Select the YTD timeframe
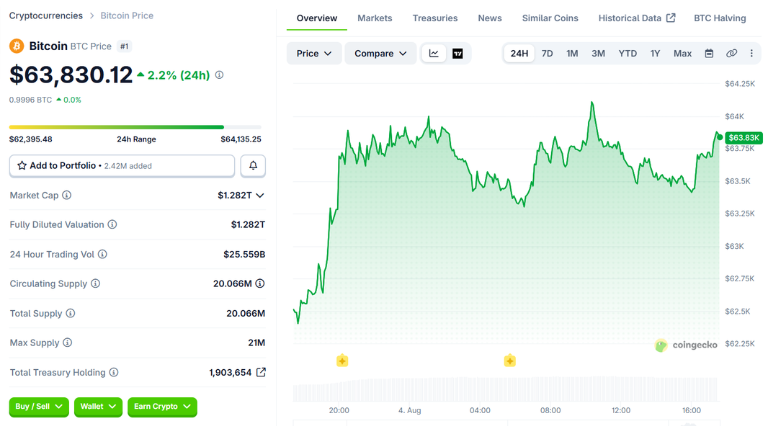The image size is (768, 432). click(627, 53)
